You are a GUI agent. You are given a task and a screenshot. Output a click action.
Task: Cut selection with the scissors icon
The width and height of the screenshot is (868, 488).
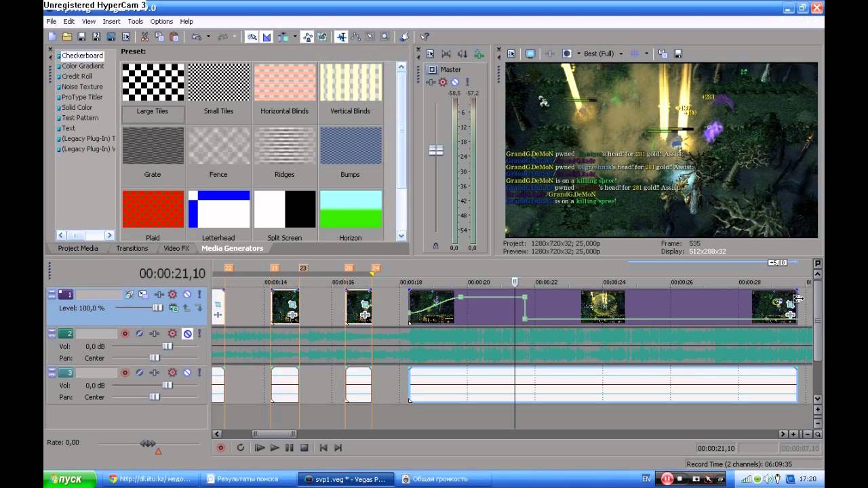(144, 37)
